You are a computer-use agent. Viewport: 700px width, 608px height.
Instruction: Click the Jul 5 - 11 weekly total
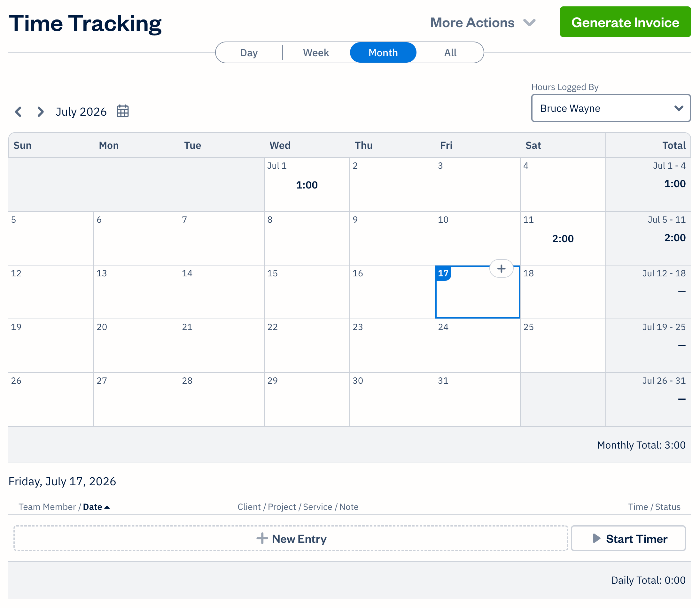point(649,239)
